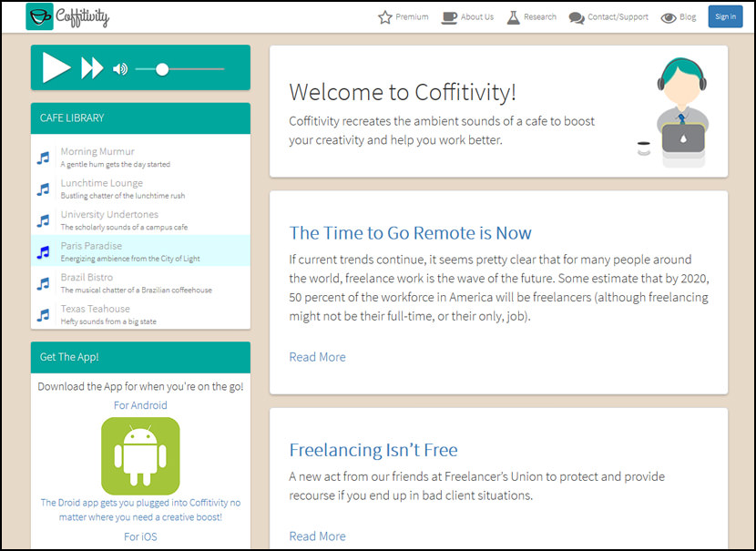Click 'Energizing ambience from the City of Light' text
Image resolution: width=756 pixels, height=551 pixels.
tap(130, 259)
